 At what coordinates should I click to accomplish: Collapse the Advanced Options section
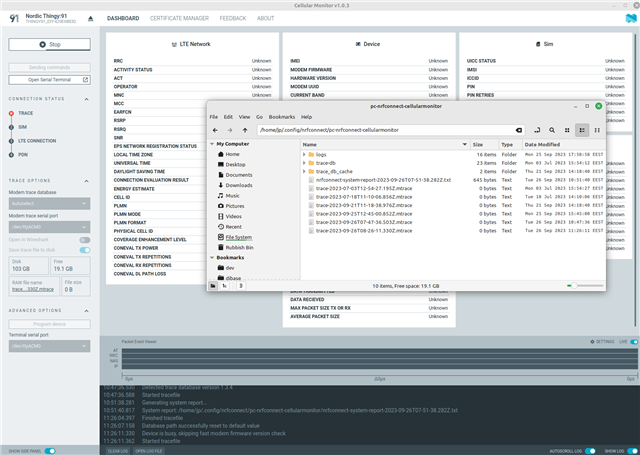87,311
